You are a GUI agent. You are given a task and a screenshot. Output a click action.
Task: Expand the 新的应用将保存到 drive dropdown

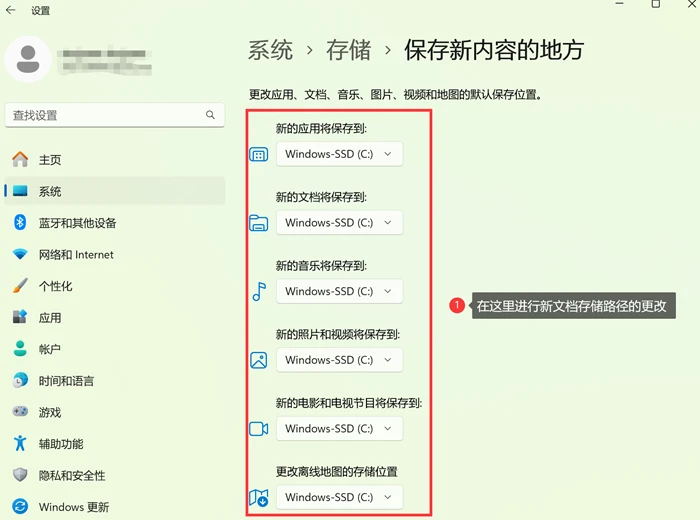339,154
